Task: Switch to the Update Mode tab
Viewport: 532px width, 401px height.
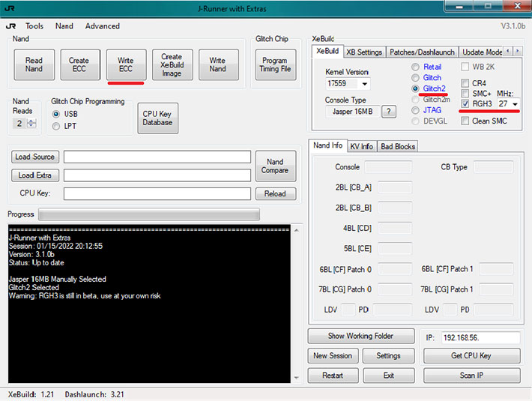Action: tap(482, 52)
